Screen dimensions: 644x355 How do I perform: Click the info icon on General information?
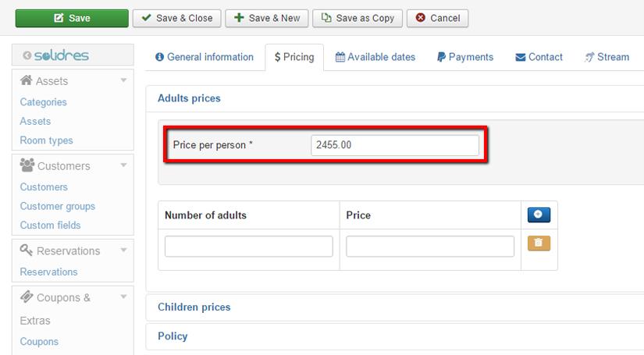point(159,57)
